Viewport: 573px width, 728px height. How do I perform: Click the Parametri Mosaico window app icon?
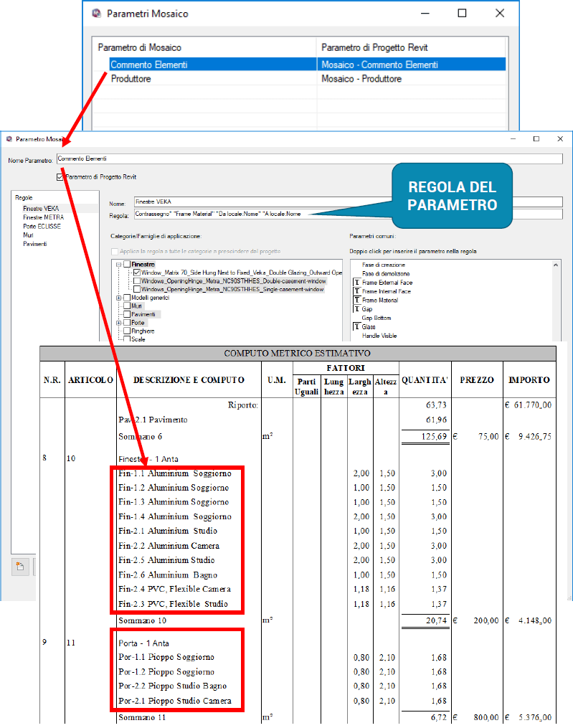(96, 14)
